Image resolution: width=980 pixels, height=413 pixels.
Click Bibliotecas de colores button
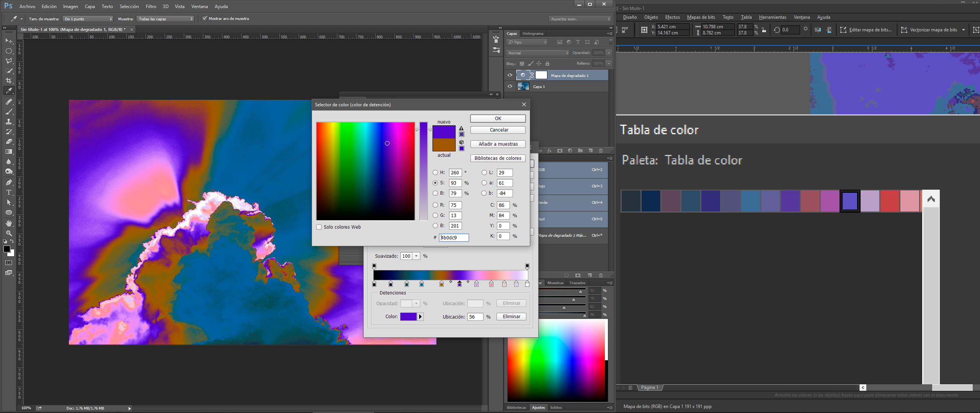(x=498, y=158)
